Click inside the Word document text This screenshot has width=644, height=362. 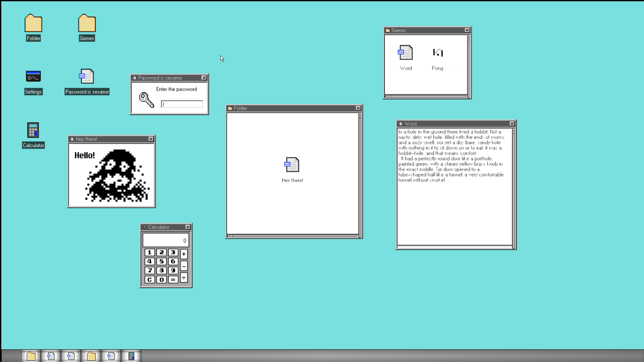coord(451,156)
